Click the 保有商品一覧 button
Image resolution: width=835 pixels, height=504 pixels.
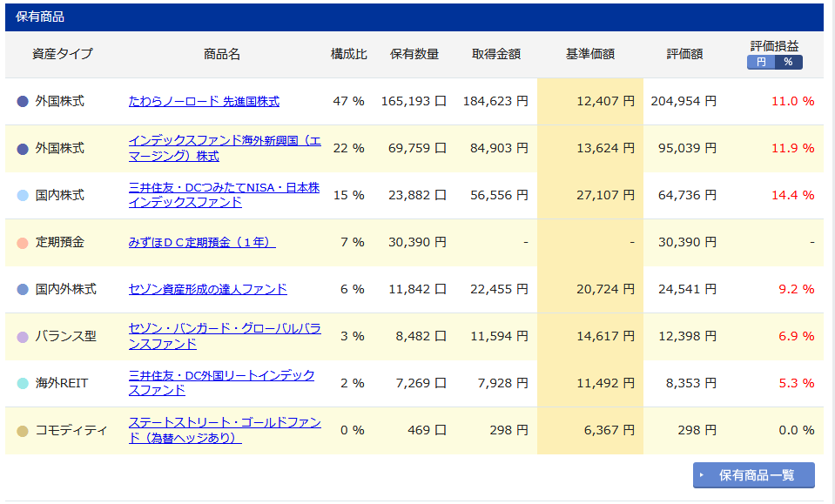pos(753,474)
